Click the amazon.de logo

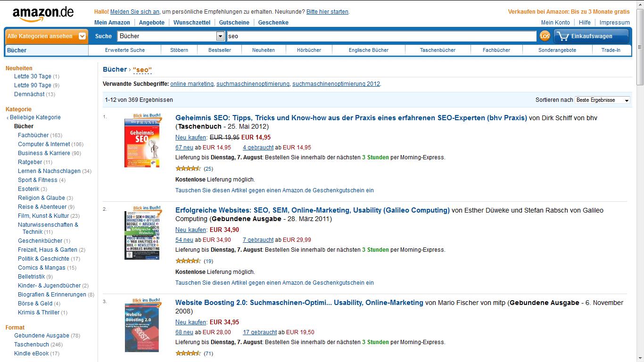click(x=43, y=14)
